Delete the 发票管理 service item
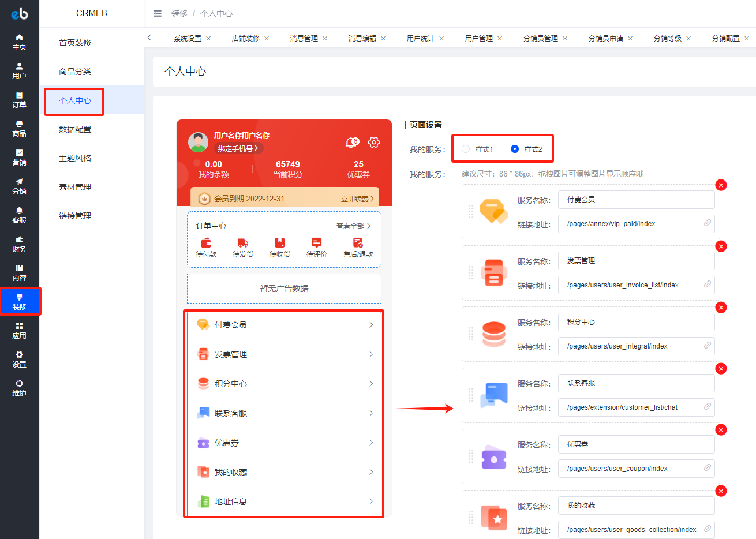The height and width of the screenshot is (539, 756). (721, 246)
